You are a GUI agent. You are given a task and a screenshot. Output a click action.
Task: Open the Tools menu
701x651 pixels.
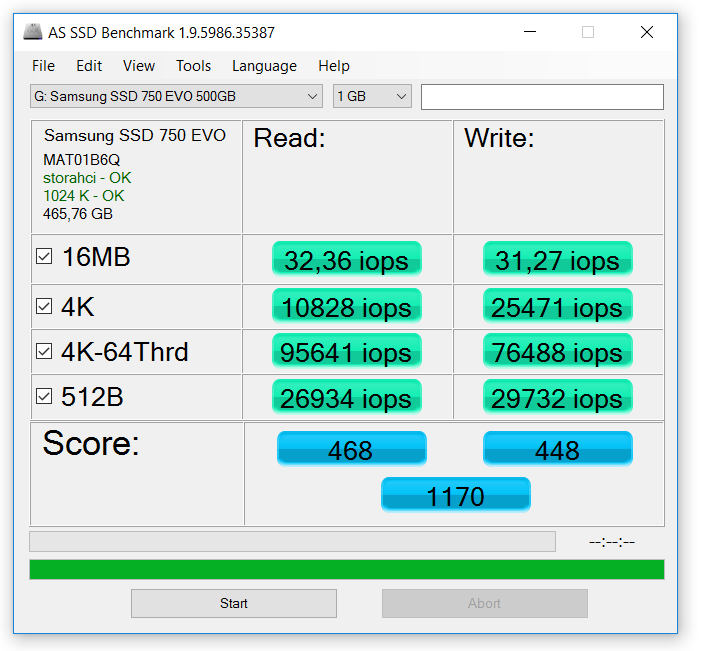[x=193, y=66]
